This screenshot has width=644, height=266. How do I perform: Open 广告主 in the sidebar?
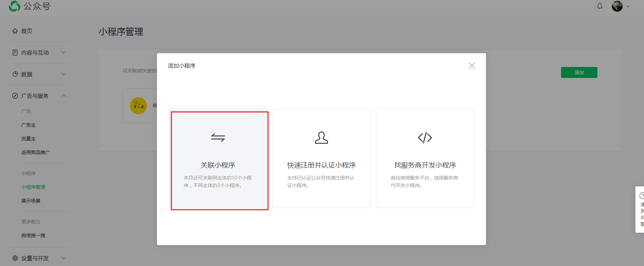28,125
